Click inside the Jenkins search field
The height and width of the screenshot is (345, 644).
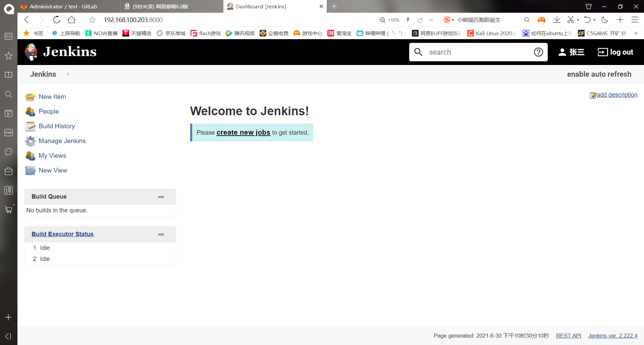point(476,52)
